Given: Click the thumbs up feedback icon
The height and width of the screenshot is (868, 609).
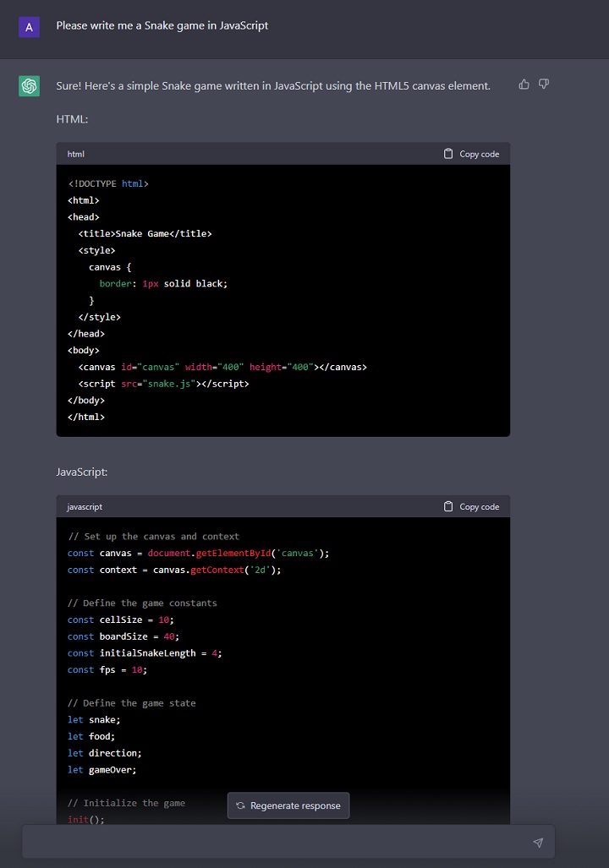Looking at the screenshot, I should (524, 85).
